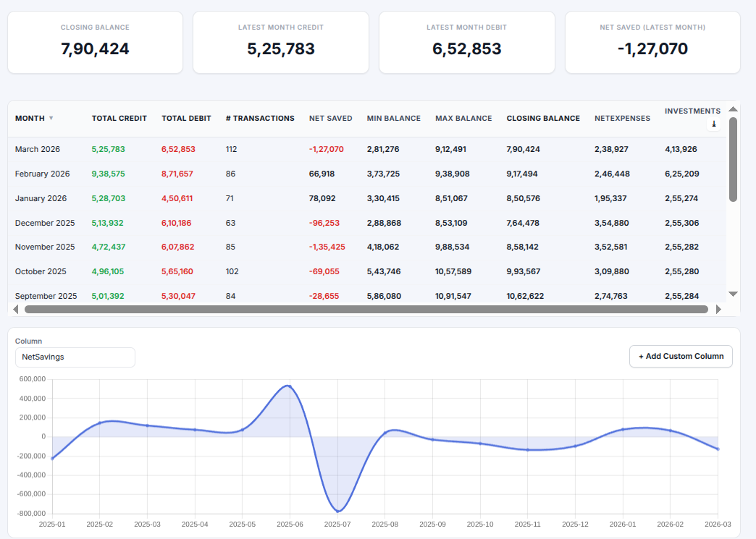Sort the table by # TRANSACTIONS
756x539 pixels.
[x=260, y=118]
